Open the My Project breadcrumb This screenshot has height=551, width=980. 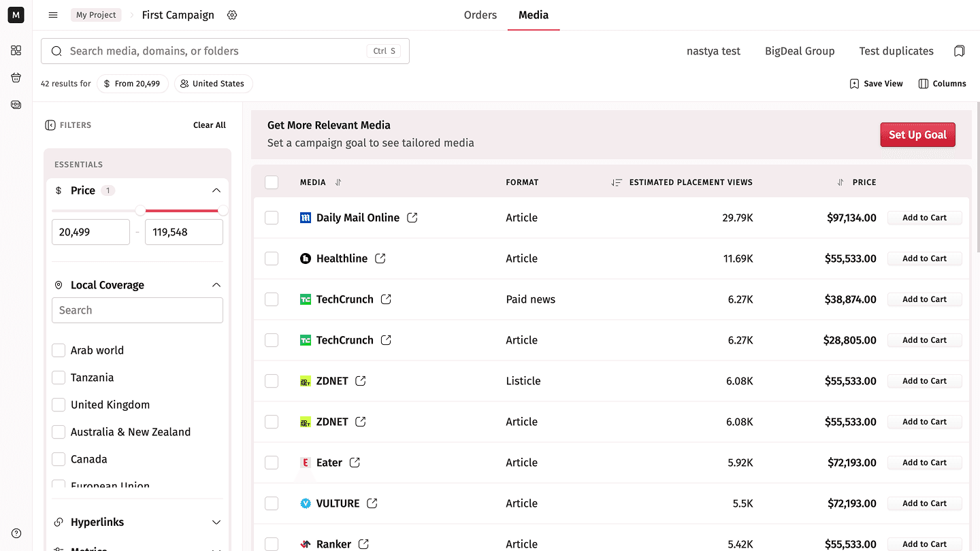pyautogui.click(x=96, y=15)
